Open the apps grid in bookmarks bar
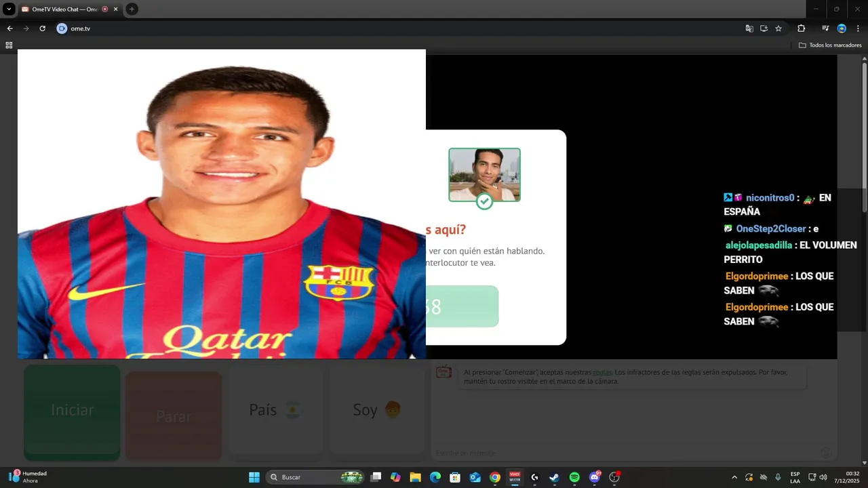This screenshot has width=868, height=488. (9, 45)
